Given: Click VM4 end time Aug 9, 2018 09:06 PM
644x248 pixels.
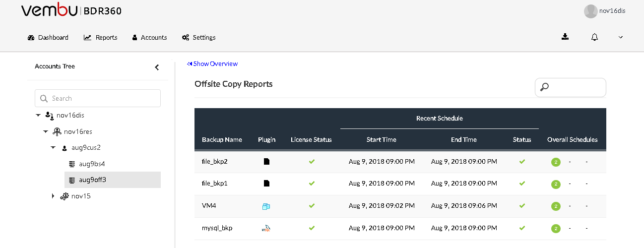Looking at the screenshot, I should 464,205.
